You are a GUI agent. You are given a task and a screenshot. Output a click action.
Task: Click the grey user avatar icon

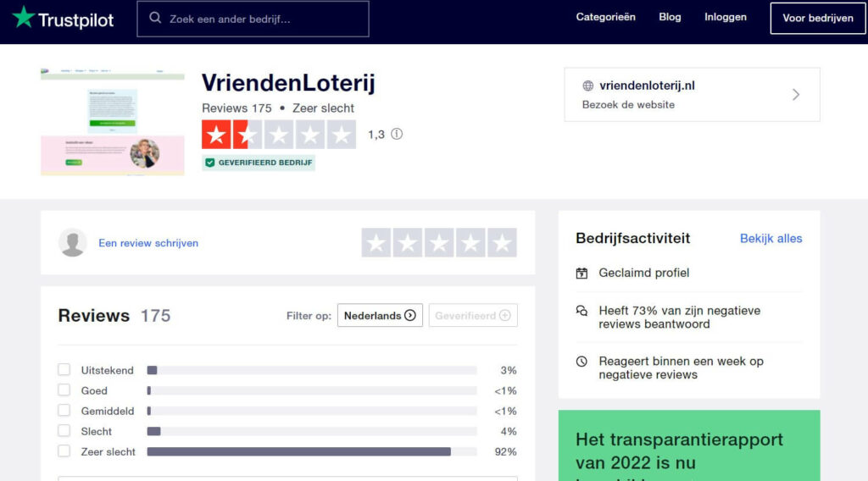(x=73, y=243)
